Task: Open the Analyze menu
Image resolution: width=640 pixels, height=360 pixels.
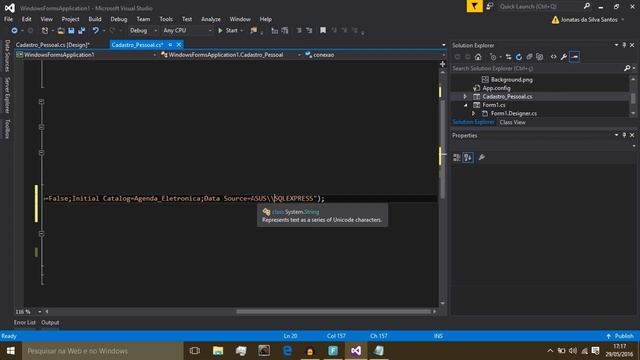Action: [211, 19]
